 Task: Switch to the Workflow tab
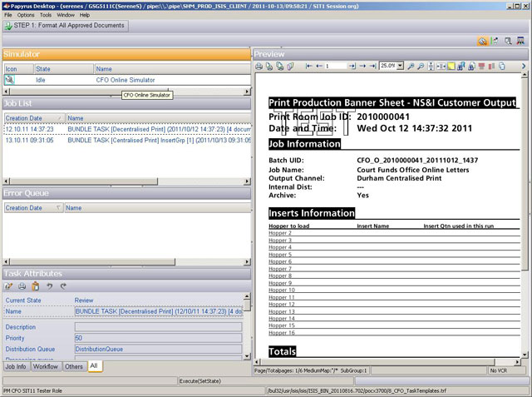click(46, 367)
